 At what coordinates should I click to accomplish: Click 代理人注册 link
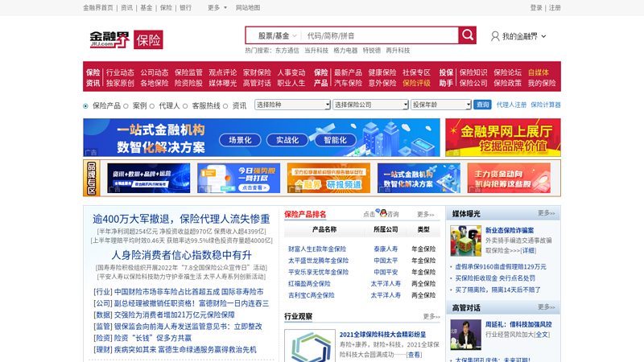pyautogui.click(x=511, y=105)
